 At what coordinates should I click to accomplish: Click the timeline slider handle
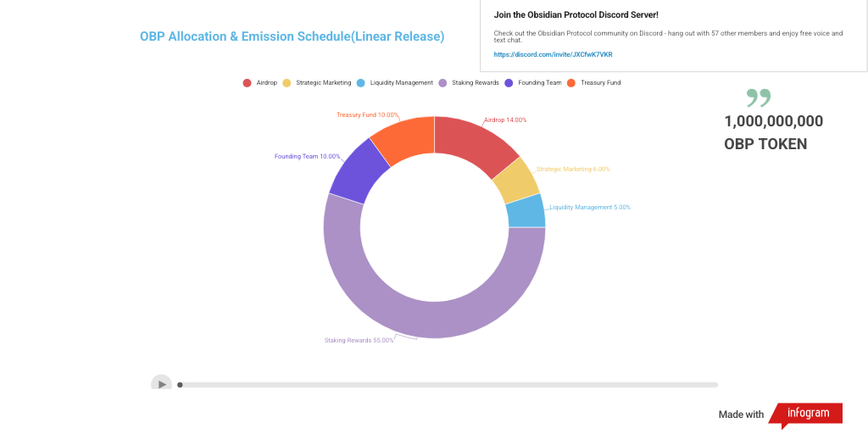pyautogui.click(x=180, y=385)
